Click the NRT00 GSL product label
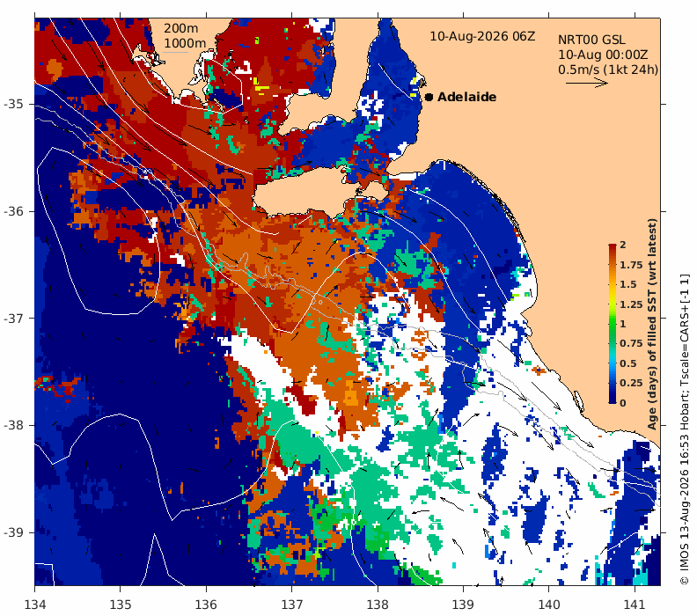This screenshot has height=616, width=697. pos(591,40)
